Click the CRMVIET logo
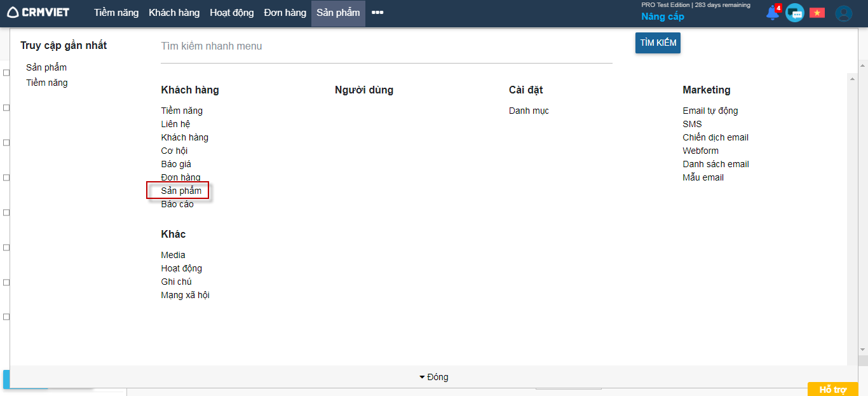This screenshot has height=396, width=868. tap(38, 13)
